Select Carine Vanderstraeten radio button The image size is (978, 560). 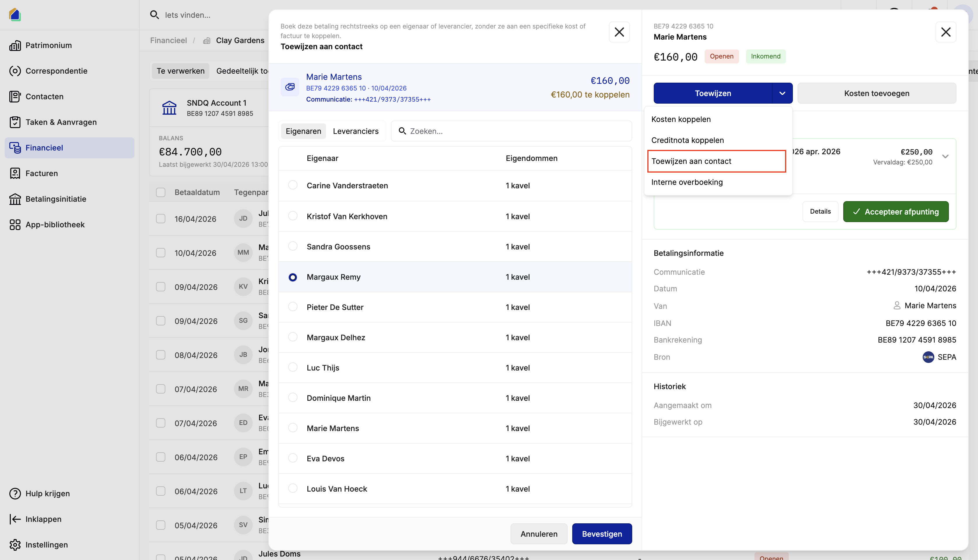pyautogui.click(x=293, y=185)
